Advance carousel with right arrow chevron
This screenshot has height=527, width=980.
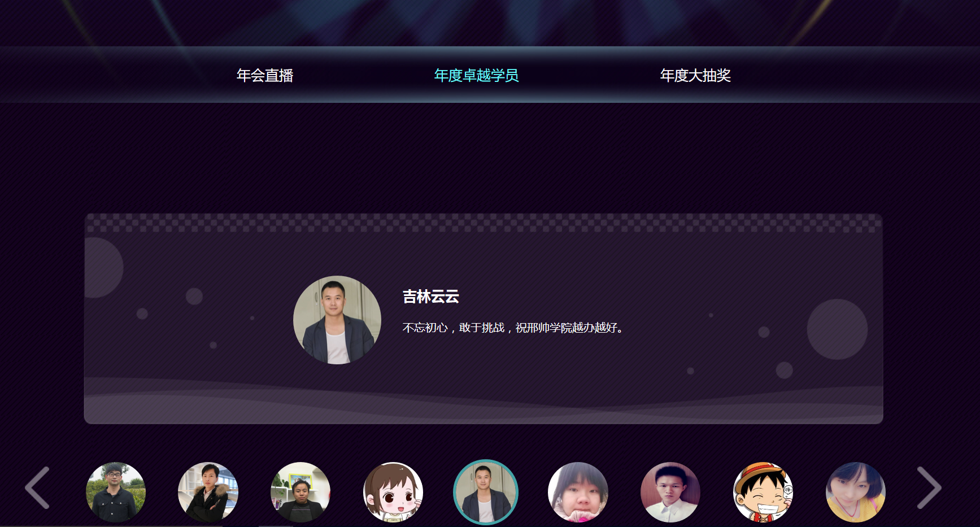pos(929,487)
